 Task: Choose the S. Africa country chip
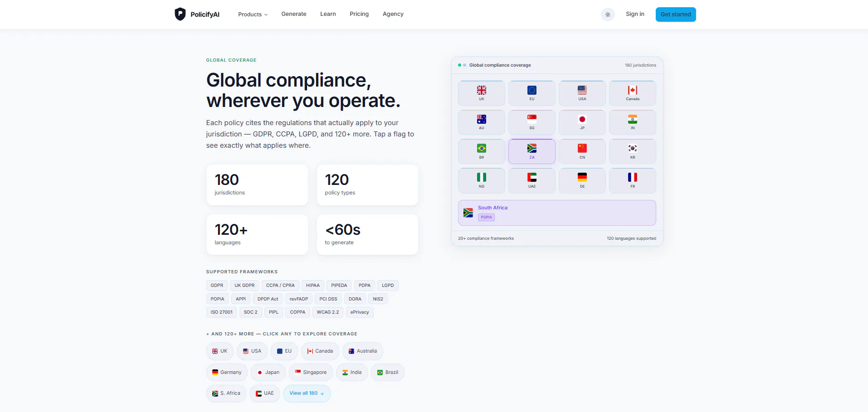[226, 393]
